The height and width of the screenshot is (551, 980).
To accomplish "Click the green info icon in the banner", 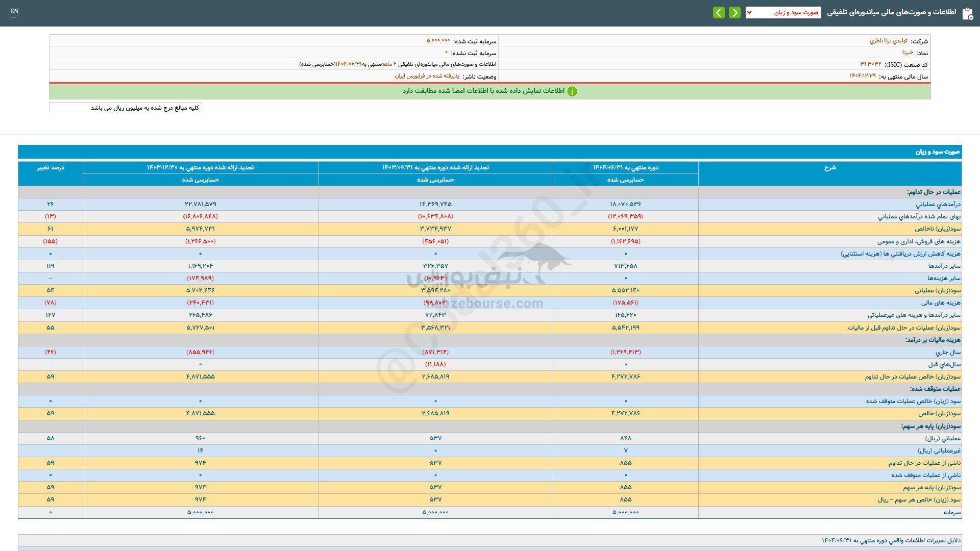I will (x=572, y=91).
